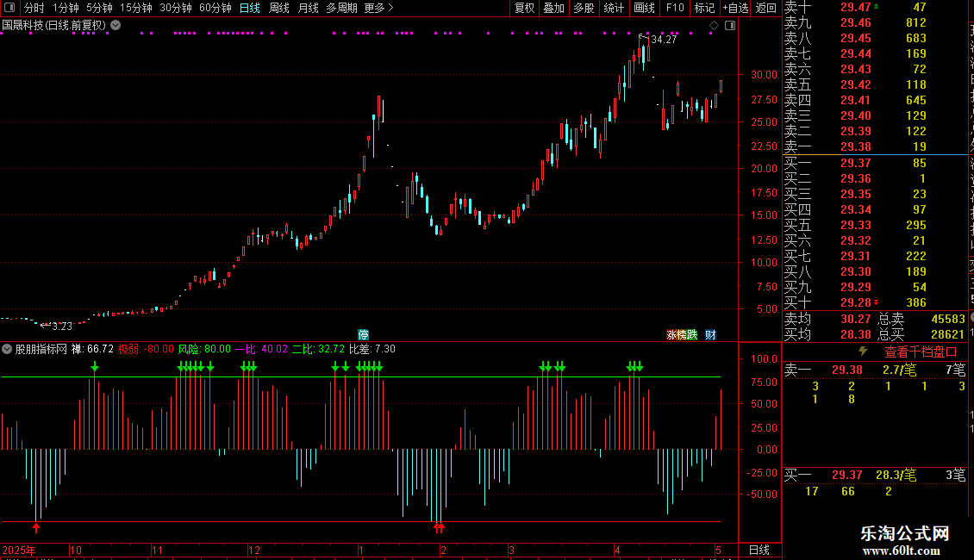Expand 更多 periods menu
The height and width of the screenshot is (560, 974).
[378, 8]
